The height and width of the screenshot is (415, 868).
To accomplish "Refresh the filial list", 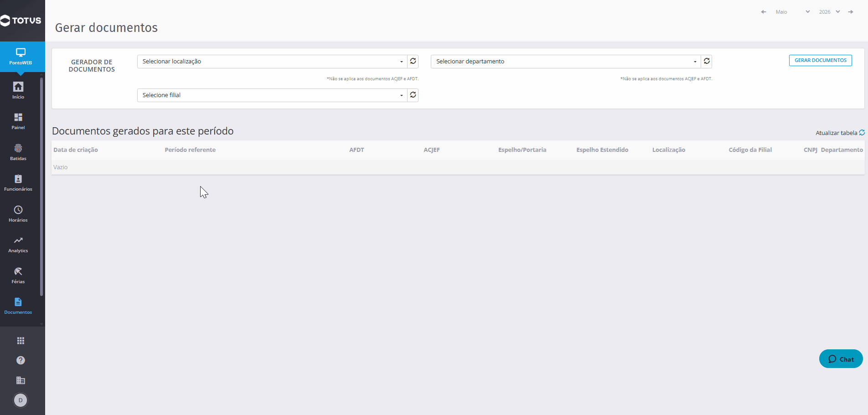I will pos(413,95).
